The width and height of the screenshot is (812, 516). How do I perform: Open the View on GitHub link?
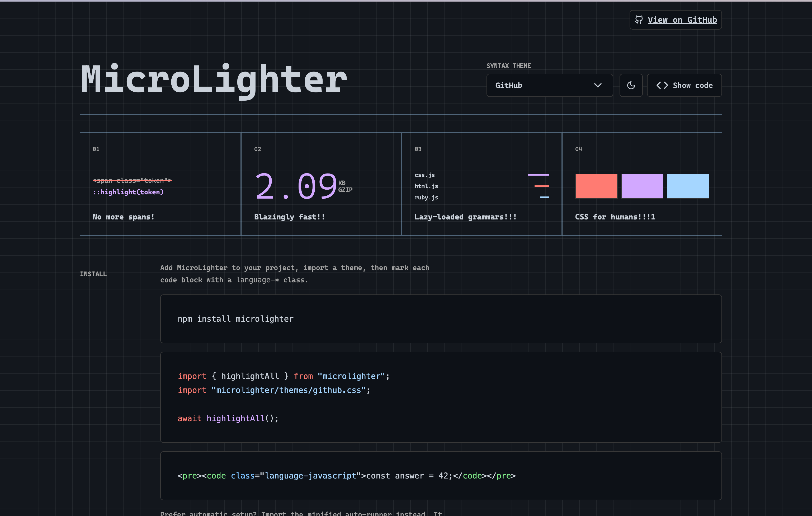676,20
